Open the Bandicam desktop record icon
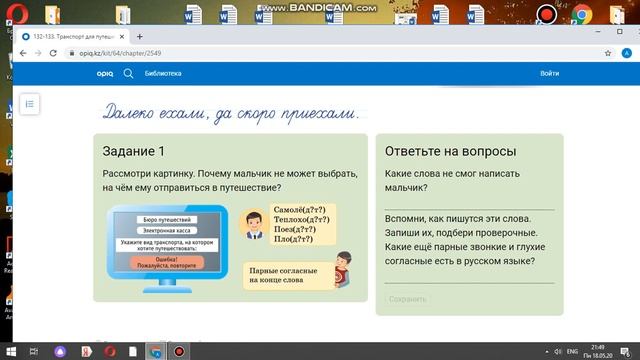The height and width of the screenshot is (360, 640). click(547, 14)
